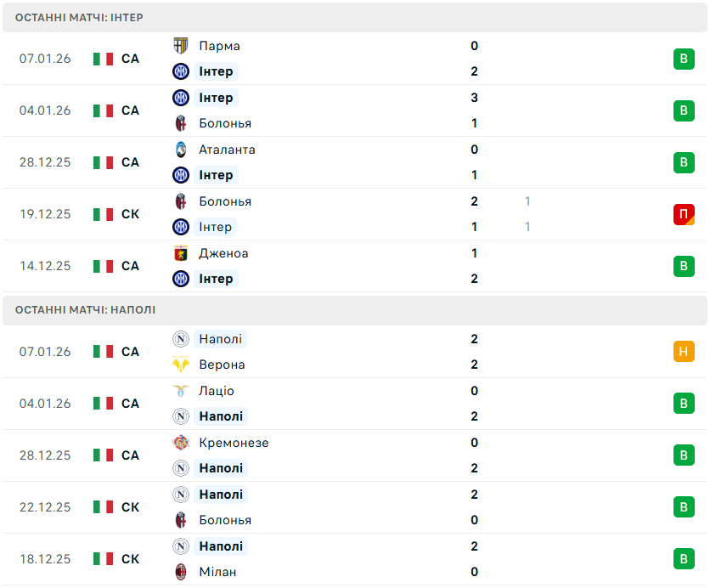Click the Milan club crest icon

pos(180,572)
